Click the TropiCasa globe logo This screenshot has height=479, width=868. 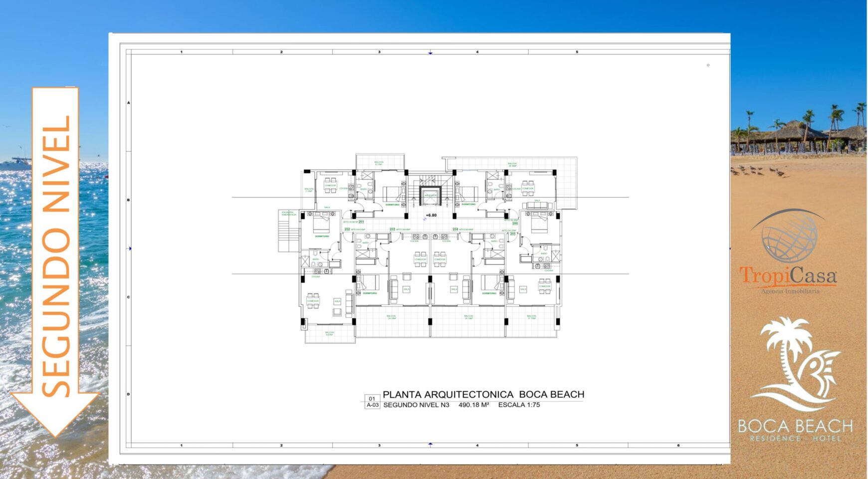(789, 237)
